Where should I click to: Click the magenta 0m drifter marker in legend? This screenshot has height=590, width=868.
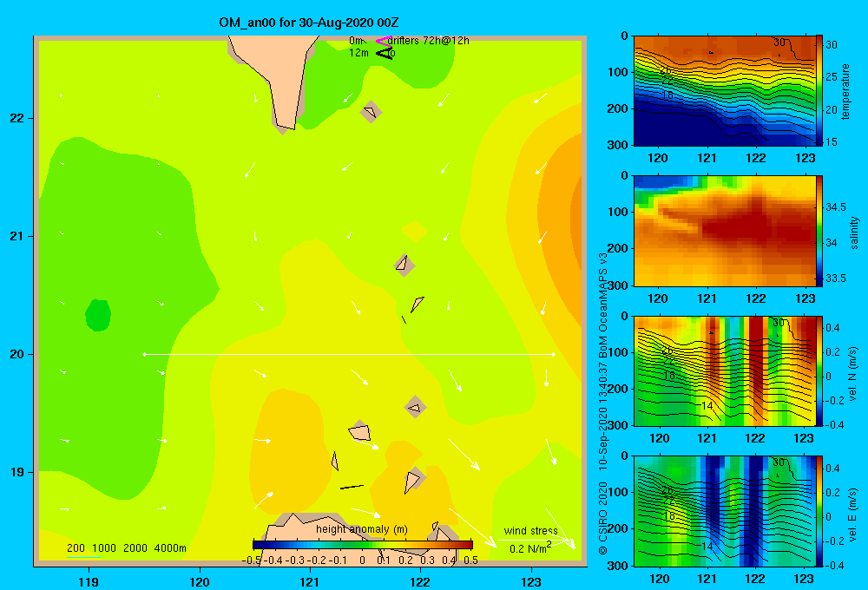click(384, 41)
